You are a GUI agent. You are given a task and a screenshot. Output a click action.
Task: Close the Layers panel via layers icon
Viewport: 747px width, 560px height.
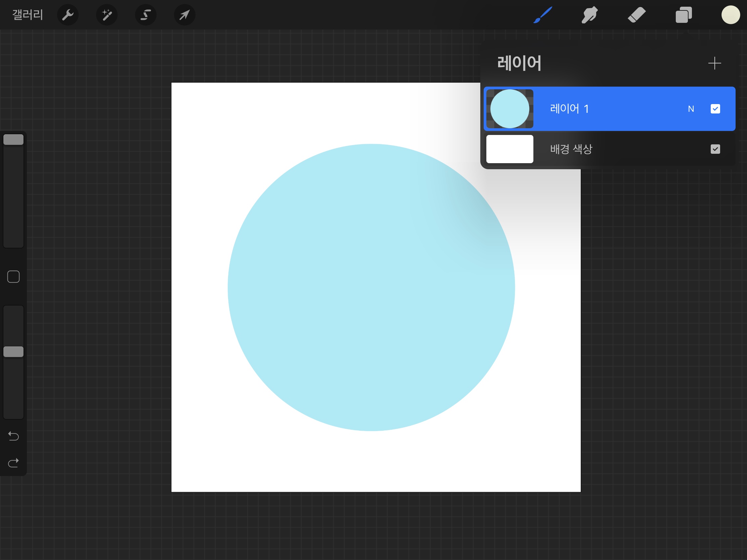tap(684, 15)
